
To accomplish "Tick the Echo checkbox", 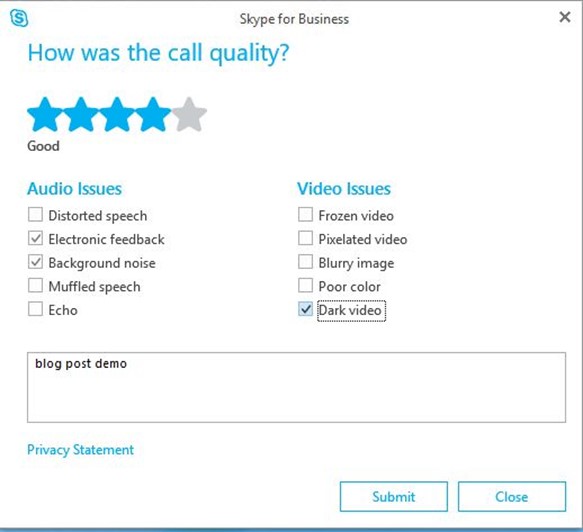I will [35, 309].
